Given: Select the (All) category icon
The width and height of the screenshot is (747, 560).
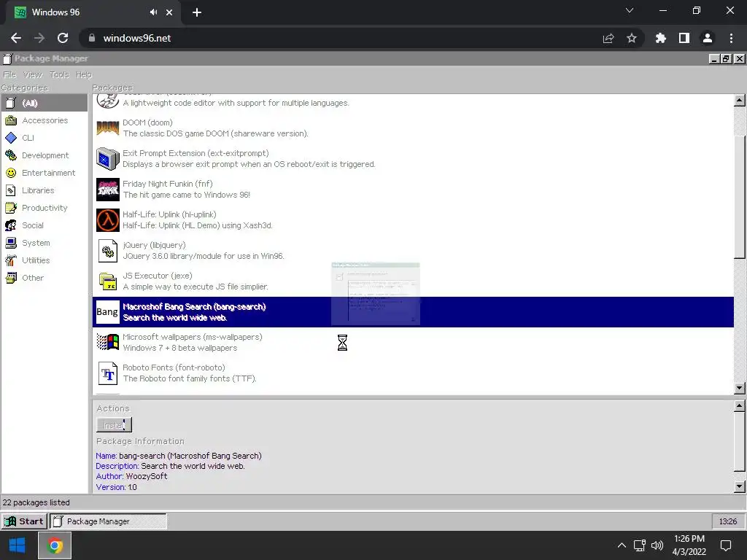Looking at the screenshot, I should 11,103.
